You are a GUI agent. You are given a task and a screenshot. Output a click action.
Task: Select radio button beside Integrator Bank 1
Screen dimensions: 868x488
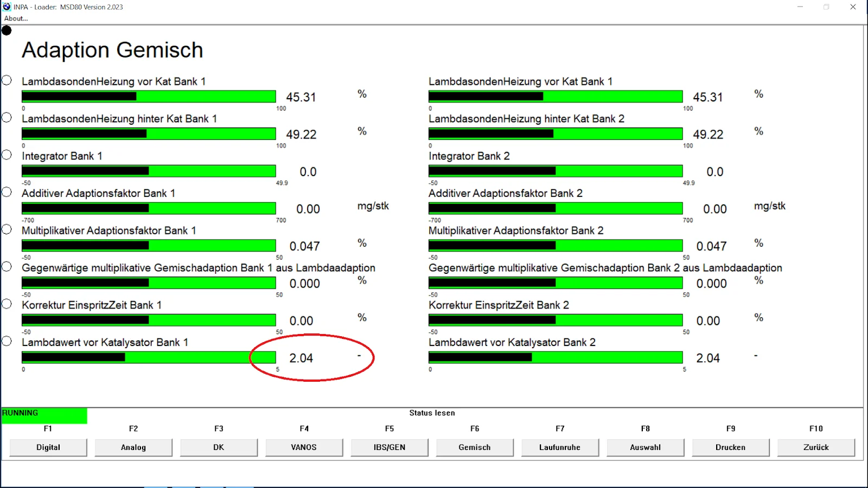(x=7, y=155)
